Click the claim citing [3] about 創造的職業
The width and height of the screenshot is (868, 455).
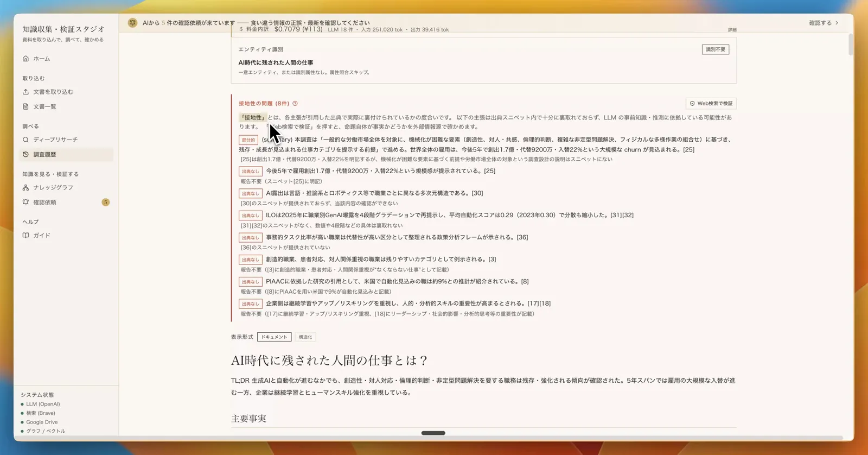click(x=381, y=260)
